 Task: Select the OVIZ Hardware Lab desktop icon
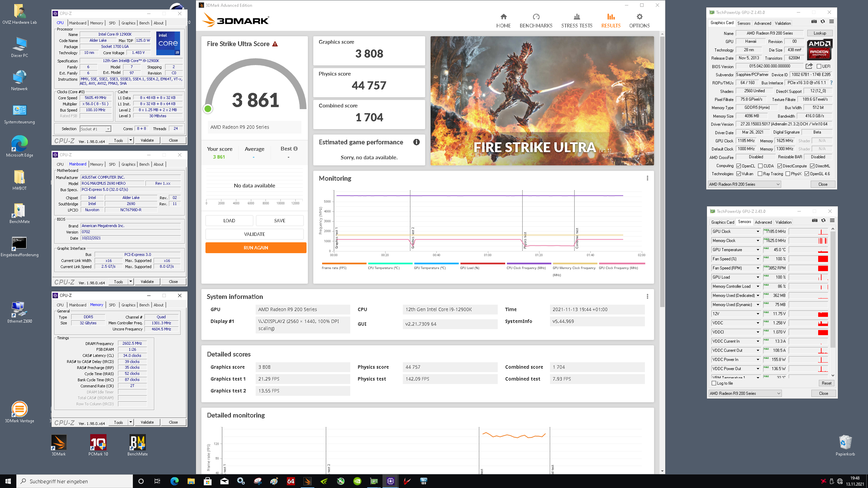pyautogui.click(x=19, y=14)
